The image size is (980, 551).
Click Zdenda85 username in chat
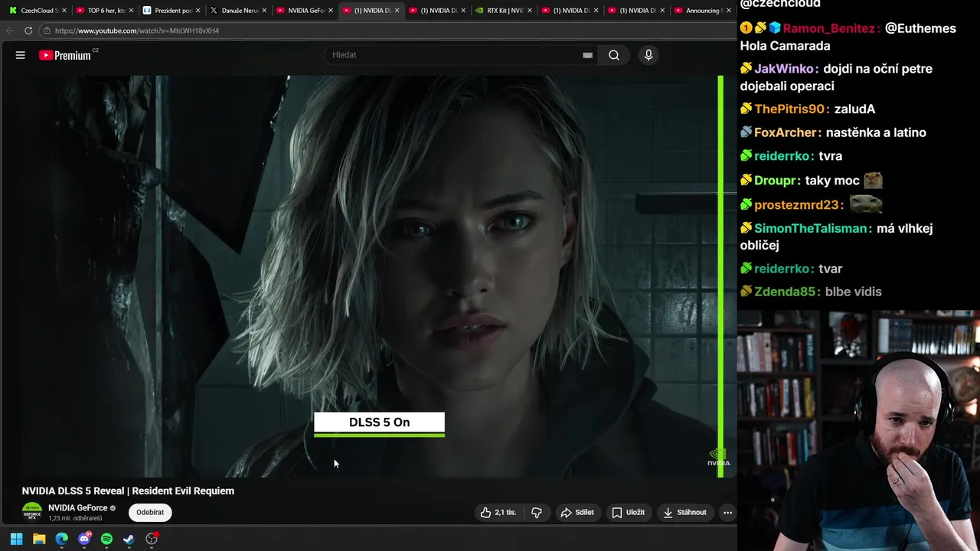click(x=784, y=292)
